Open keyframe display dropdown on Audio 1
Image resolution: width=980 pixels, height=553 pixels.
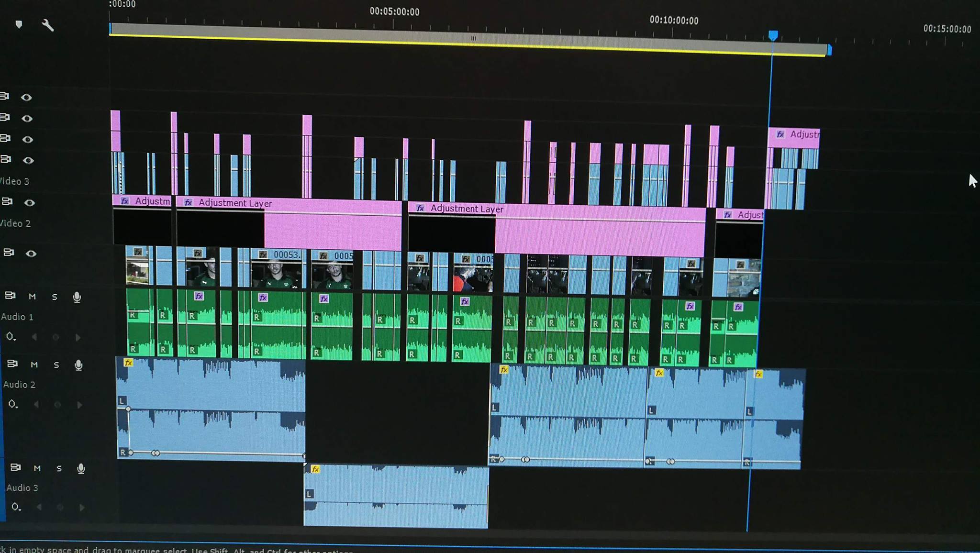pos(11,337)
